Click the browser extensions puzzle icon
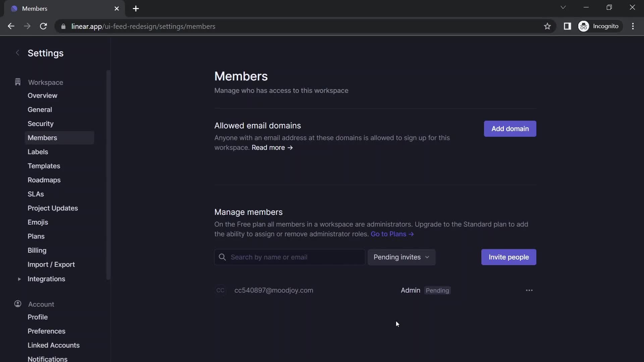This screenshot has width=644, height=362. pyautogui.click(x=568, y=26)
